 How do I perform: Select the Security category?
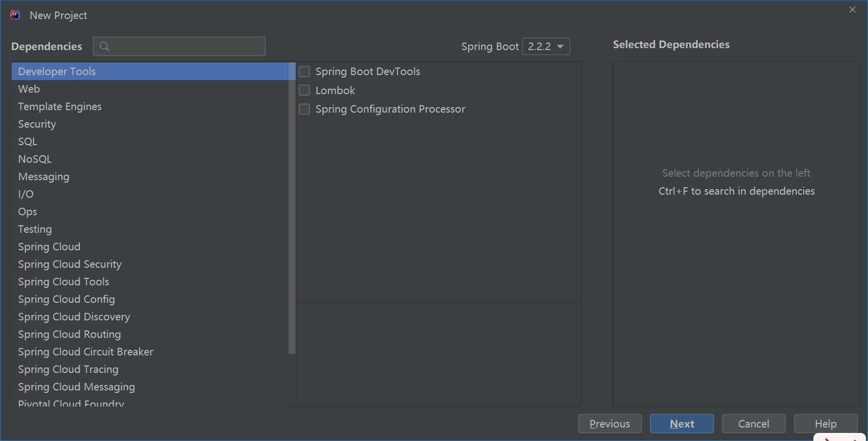(x=37, y=124)
